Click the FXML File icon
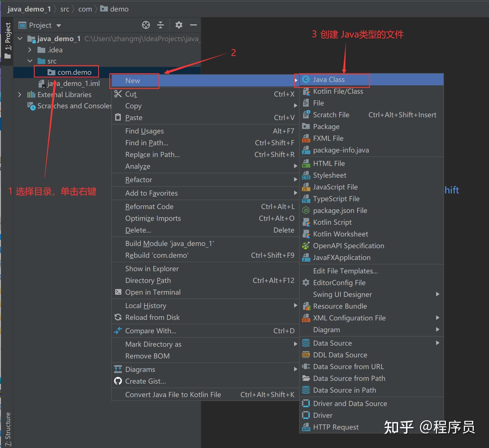The width and height of the screenshot is (489, 448). coord(306,138)
